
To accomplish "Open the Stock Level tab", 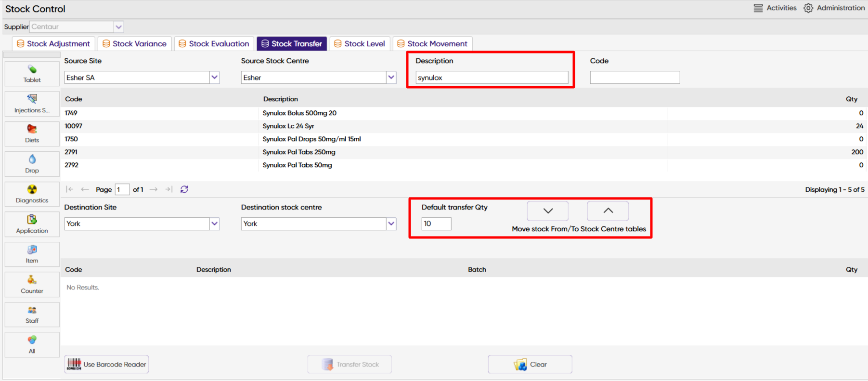I will coord(360,44).
